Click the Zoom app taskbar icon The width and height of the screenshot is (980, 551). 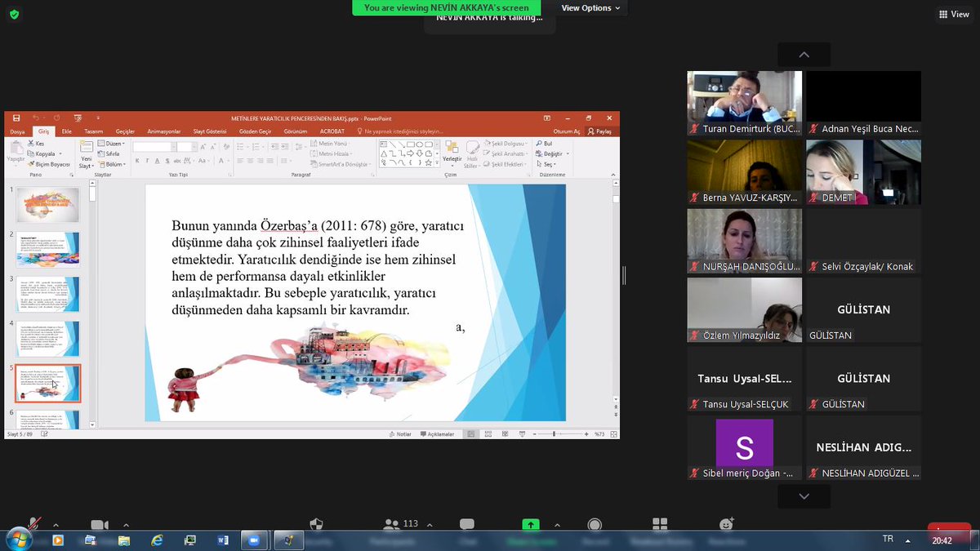tap(253, 540)
